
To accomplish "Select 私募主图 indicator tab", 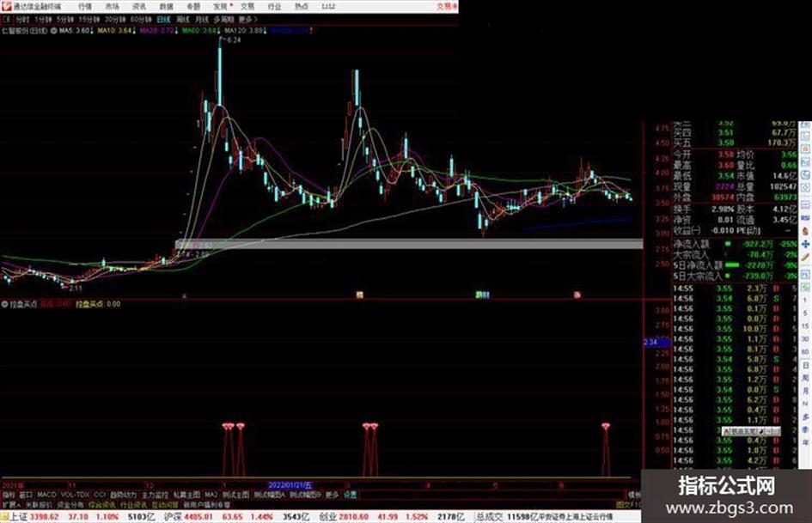I will point(186,495).
